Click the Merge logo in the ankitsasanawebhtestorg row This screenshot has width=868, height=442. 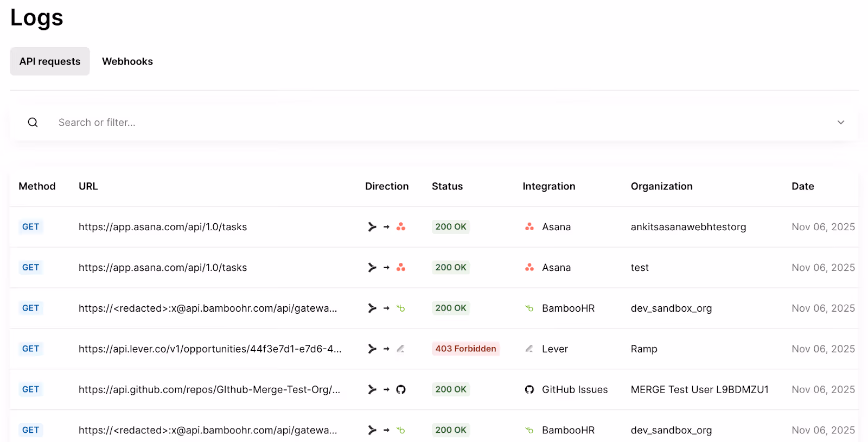coord(372,227)
